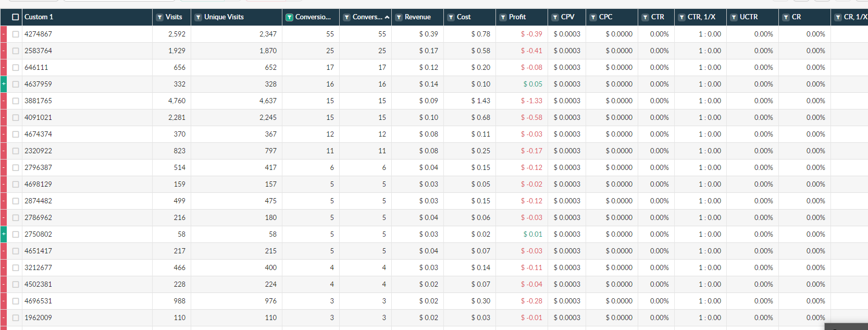Click the CTR column filter icon
The width and height of the screenshot is (868, 330).
click(646, 17)
